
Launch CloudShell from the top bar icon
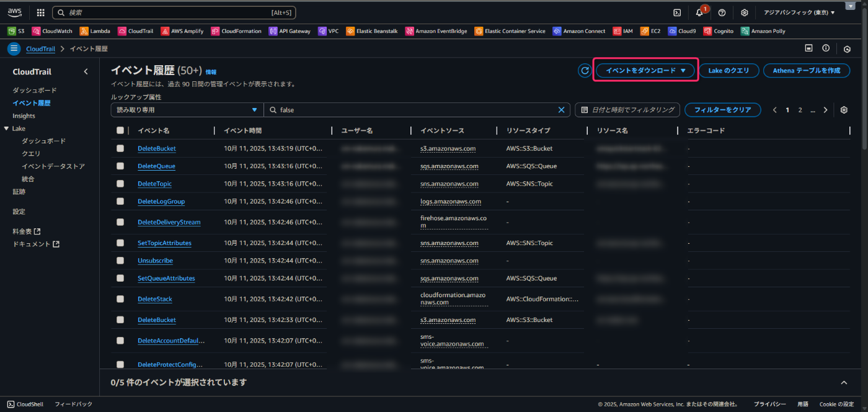pos(677,12)
